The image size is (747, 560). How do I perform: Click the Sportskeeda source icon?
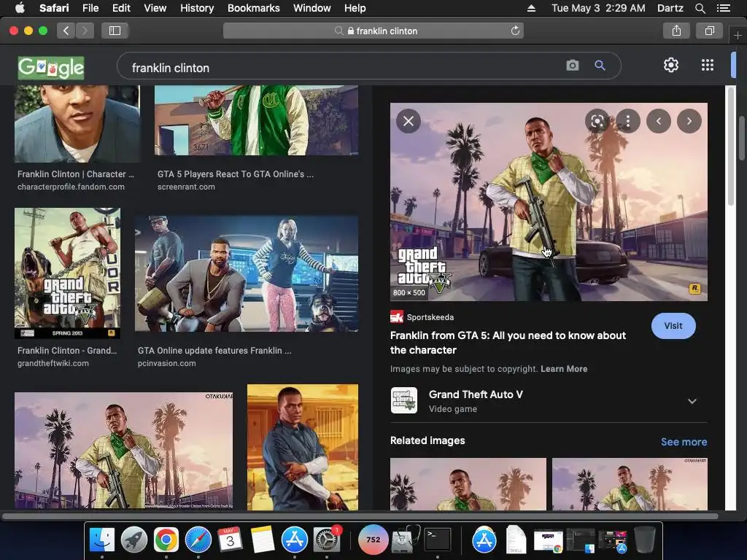(x=396, y=317)
